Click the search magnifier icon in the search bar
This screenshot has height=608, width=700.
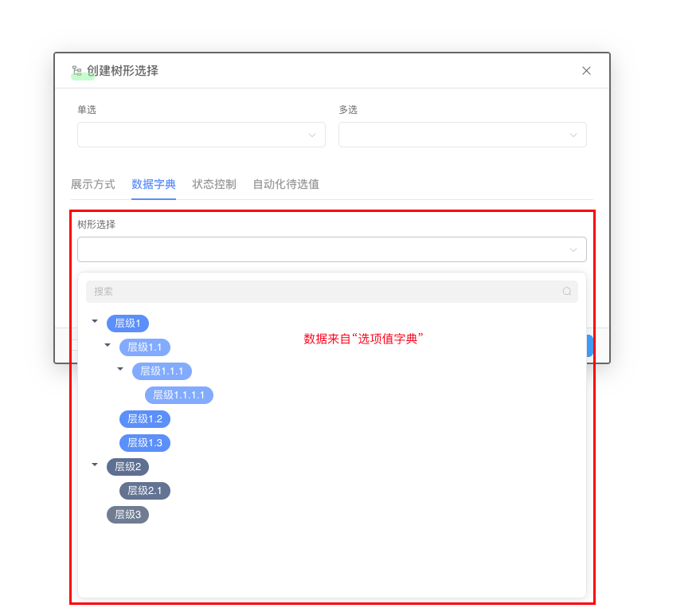tap(566, 292)
